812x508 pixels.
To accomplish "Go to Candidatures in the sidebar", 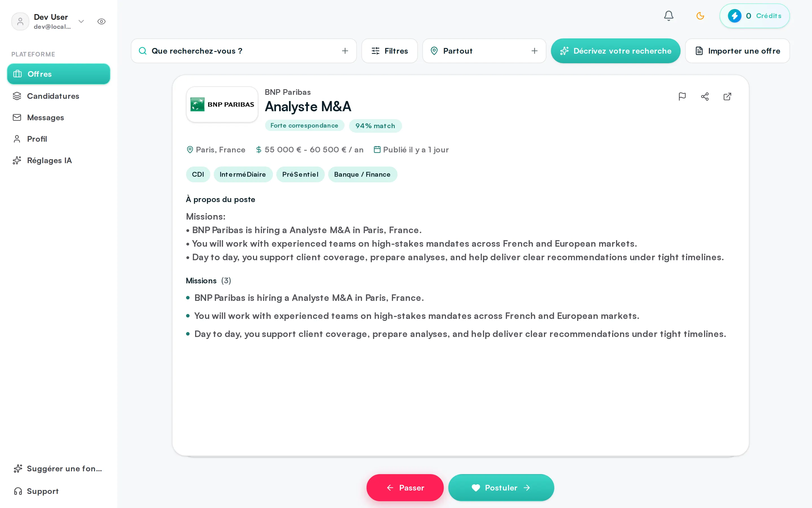I will point(58,96).
